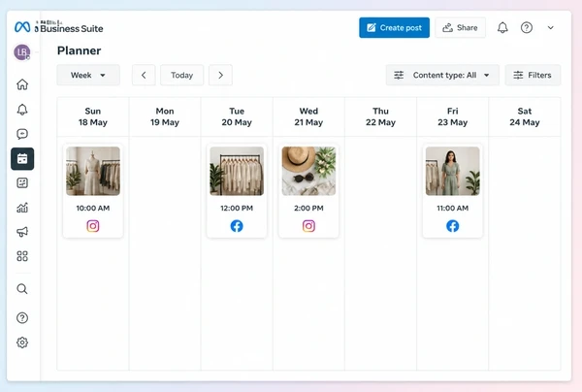The image size is (582, 392).
Task: Open the Tuesday 12:00 PM post thumbnail
Action: [x=237, y=171]
